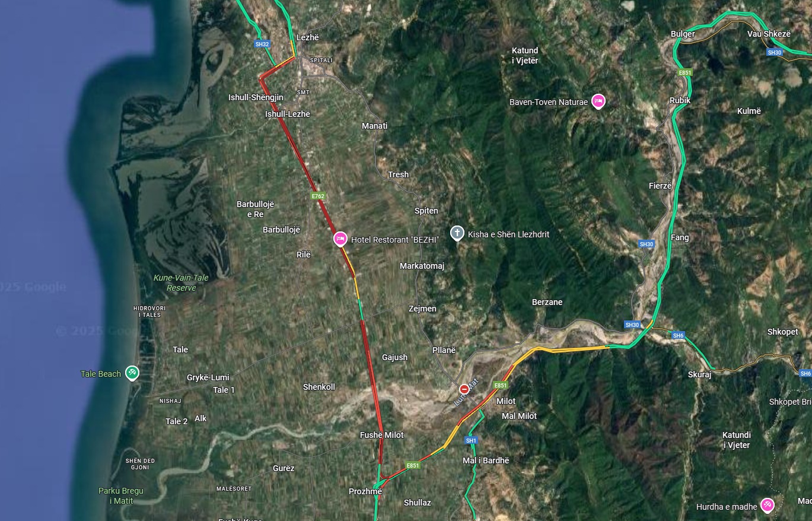Click the Lezhë city label
Image resolution: width=812 pixels, height=521 pixels.
308,37
